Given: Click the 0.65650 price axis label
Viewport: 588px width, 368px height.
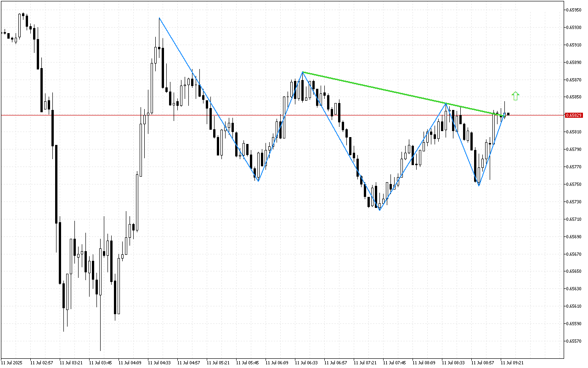Looking at the screenshot, I should click(x=574, y=271).
